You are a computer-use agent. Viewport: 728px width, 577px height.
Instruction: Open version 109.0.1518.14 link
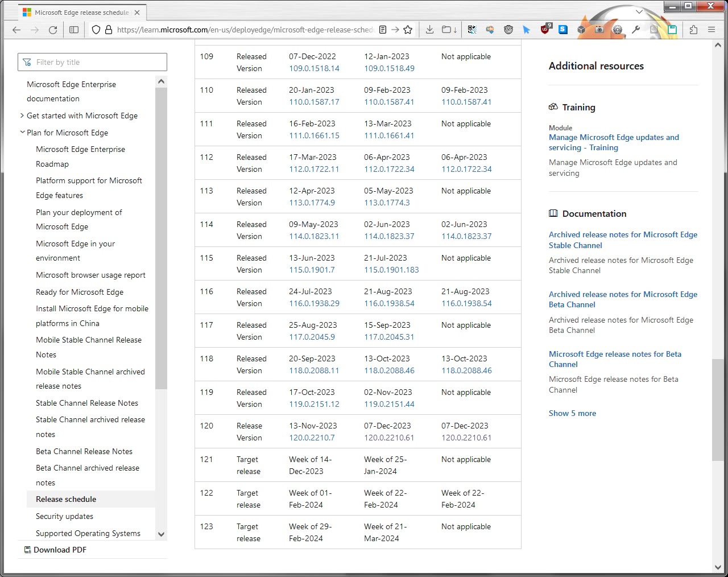pyautogui.click(x=314, y=68)
